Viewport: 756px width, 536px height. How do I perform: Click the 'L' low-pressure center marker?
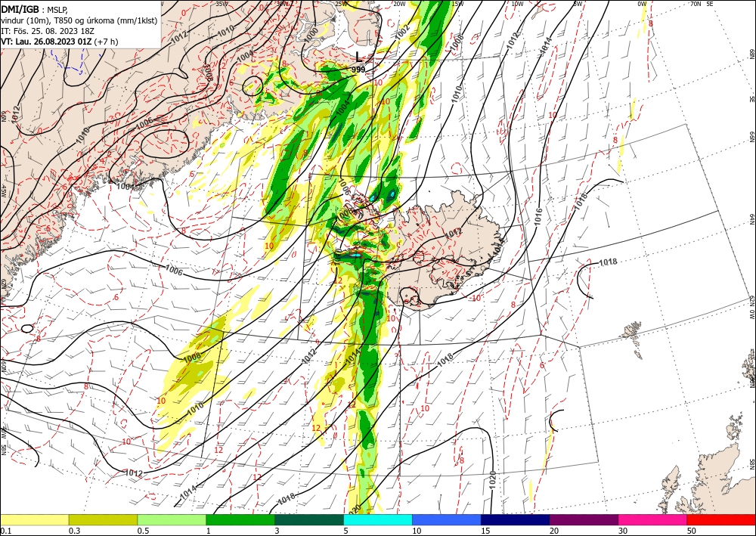(x=358, y=57)
